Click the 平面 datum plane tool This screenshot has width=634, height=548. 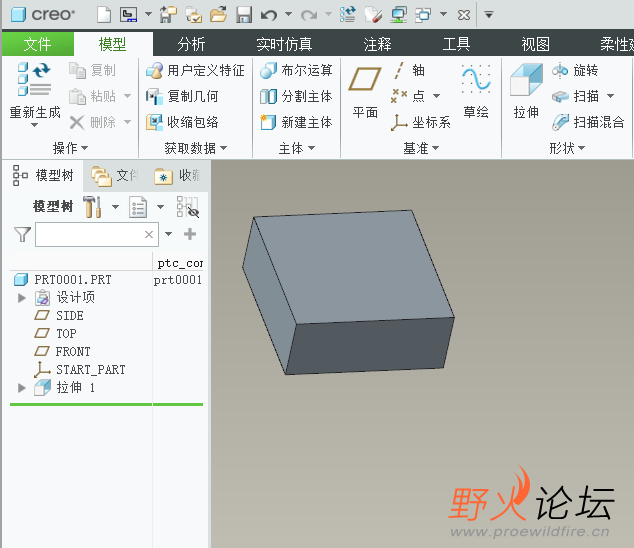[x=365, y=93]
